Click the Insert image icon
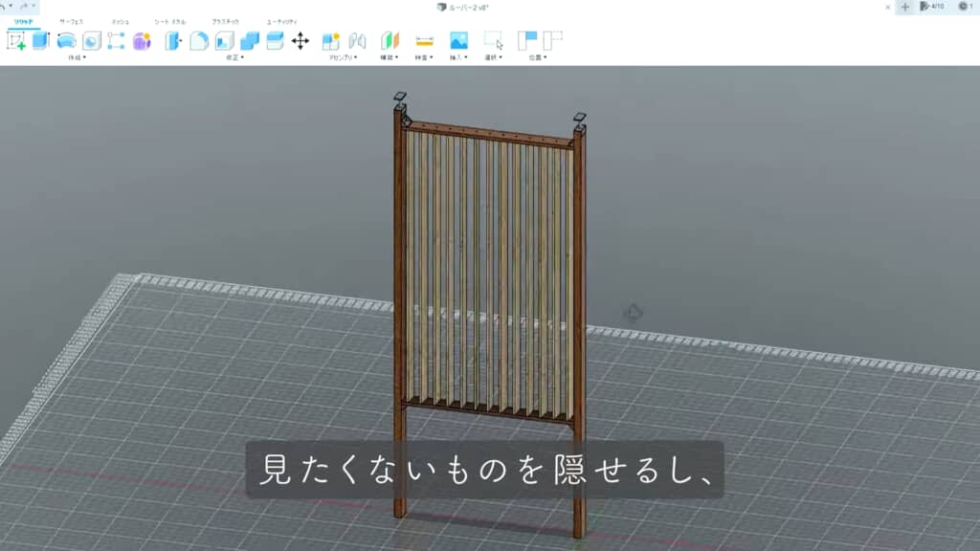The width and height of the screenshot is (980, 551). pyautogui.click(x=458, y=40)
